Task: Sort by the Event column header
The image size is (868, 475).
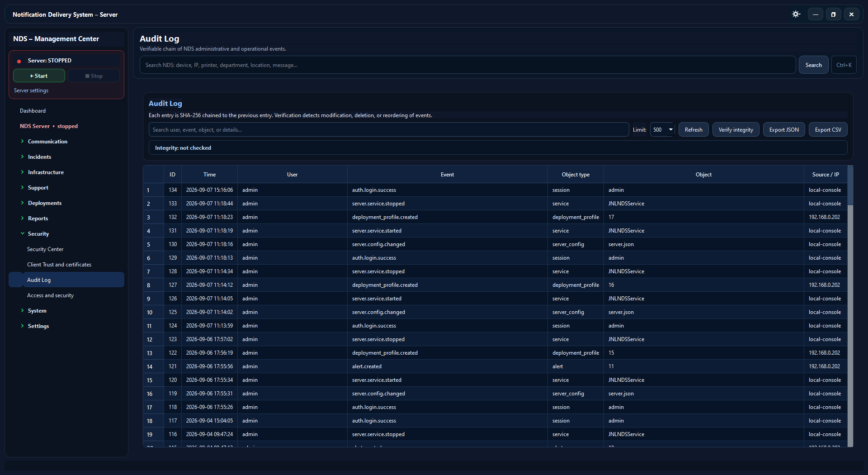Action: (447, 175)
